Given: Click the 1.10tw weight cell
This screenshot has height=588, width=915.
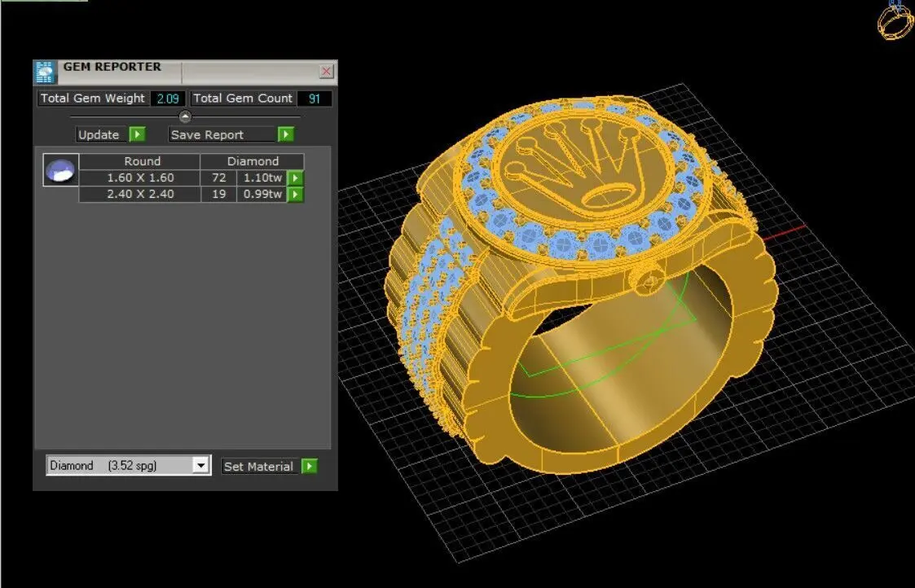Looking at the screenshot, I should tap(262, 178).
